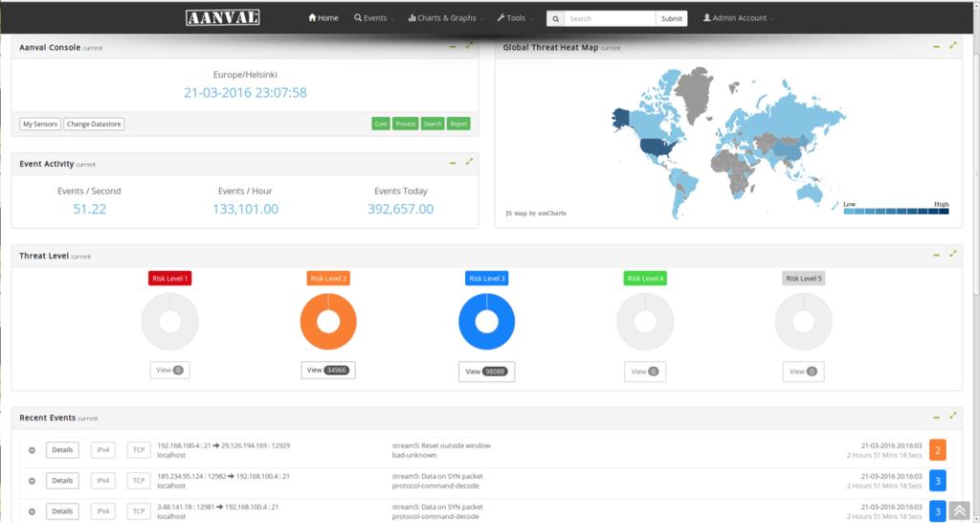Click the green Report status button

(458, 124)
